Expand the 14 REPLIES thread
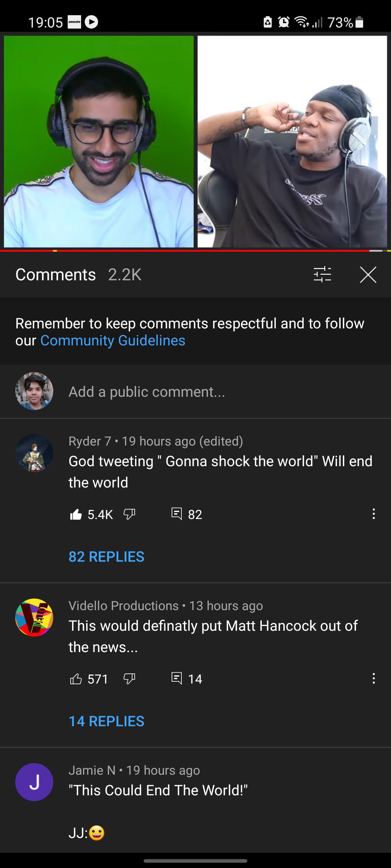Image resolution: width=391 pixels, height=868 pixels. coord(106,721)
